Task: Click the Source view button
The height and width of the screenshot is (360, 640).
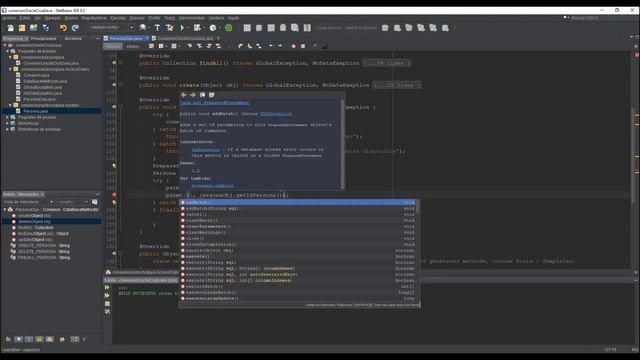Action: pyautogui.click(x=113, y=47)
